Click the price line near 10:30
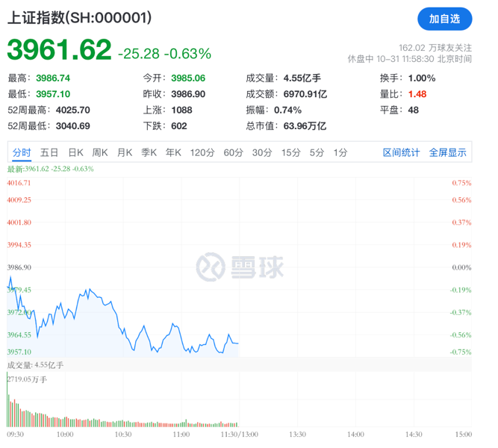The image size is (498, 448). [122, 326]
